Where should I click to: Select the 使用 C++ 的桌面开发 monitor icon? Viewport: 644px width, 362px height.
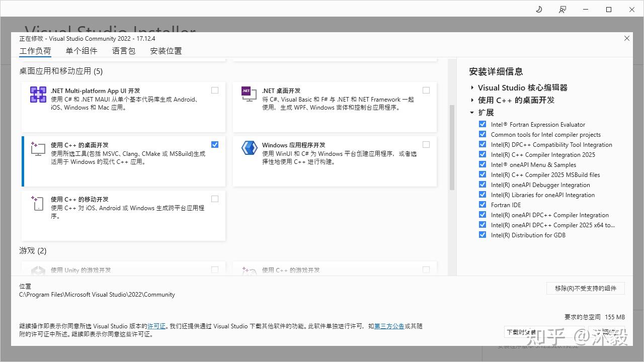click(x=38, y=149)
